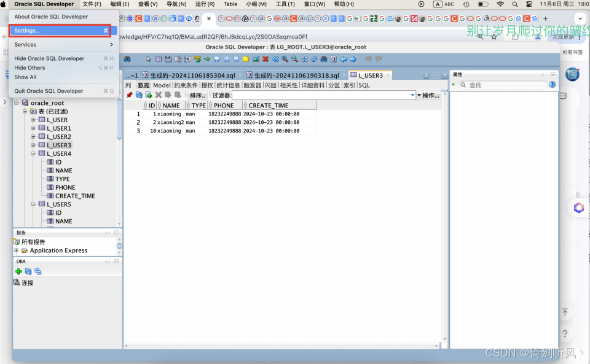Click the CREATE_TIME column header
This screenshot has height=364, width=590.
coord(279,106)
